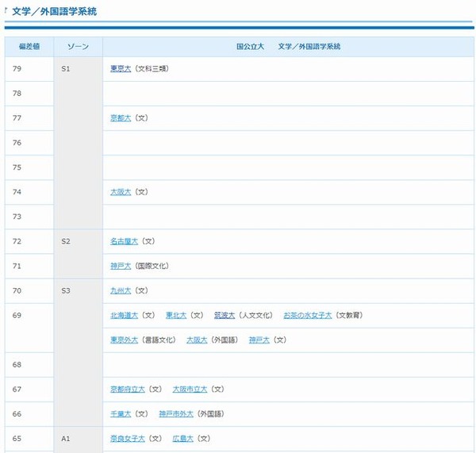Open the 北海道大 link
The height and width of the screenshot is (453, 476).
coord(125,316)
